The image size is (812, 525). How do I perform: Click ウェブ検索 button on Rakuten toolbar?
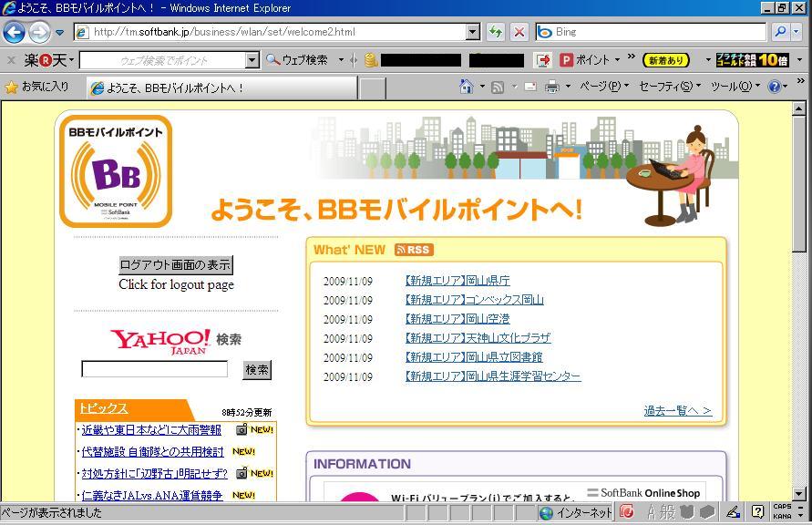[297, 60]
